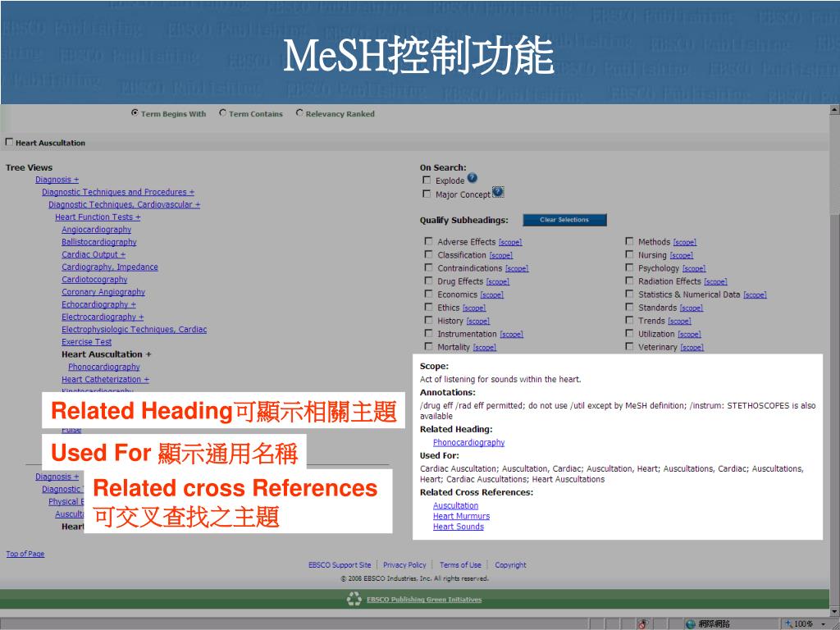840x630 pixels.
Task: Open Coronary Angiography tree entry
Action: [103, 292]
